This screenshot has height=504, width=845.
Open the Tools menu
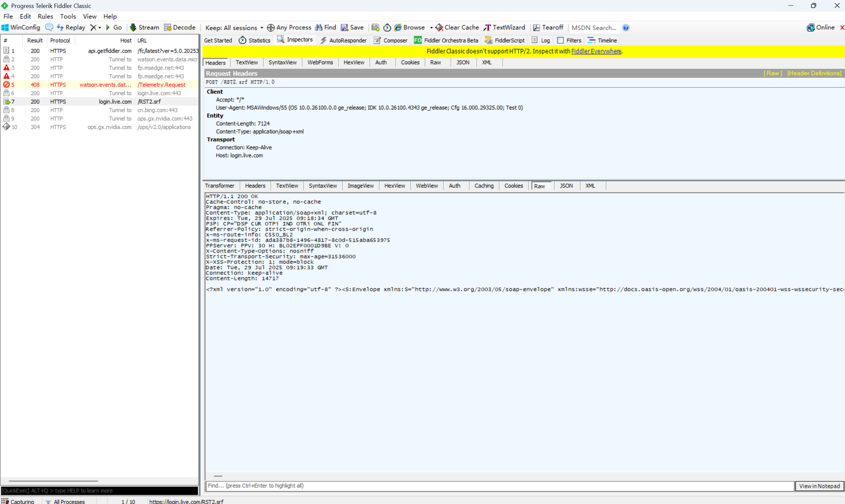(x=68, y=16)
